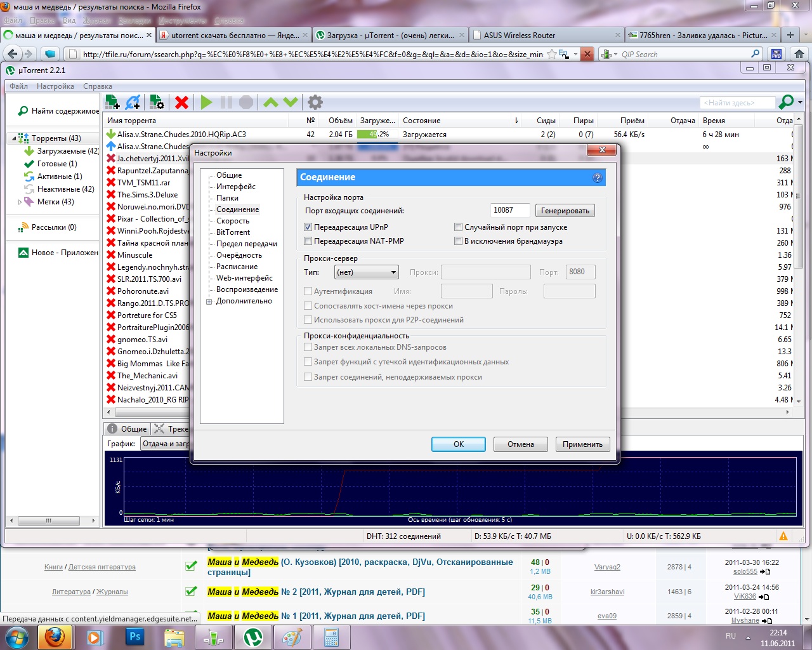The height and width of the screenshot is (650, 812).
Task: Click the Move Down Queue arrow
Action: (291, 102)
